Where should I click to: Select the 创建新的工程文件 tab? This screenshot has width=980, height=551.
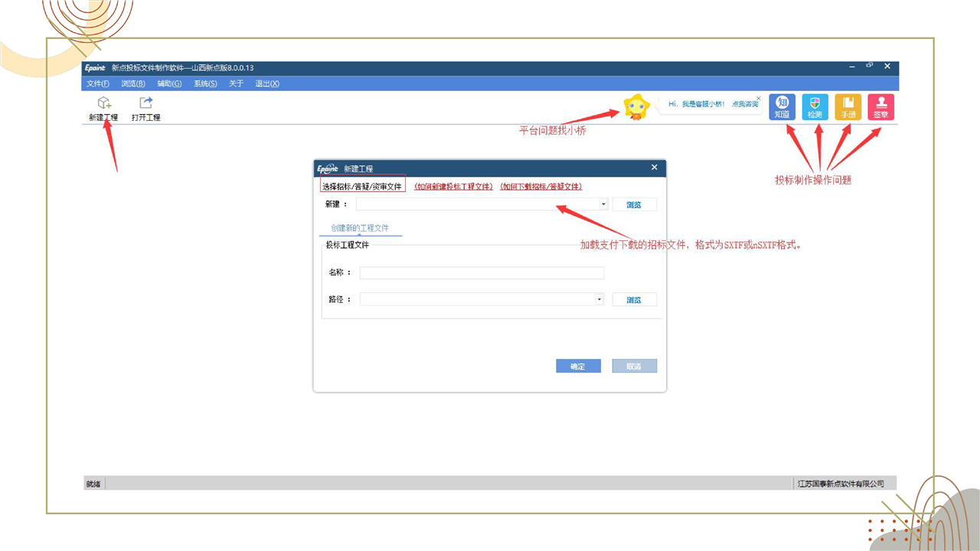pos(360,228)
